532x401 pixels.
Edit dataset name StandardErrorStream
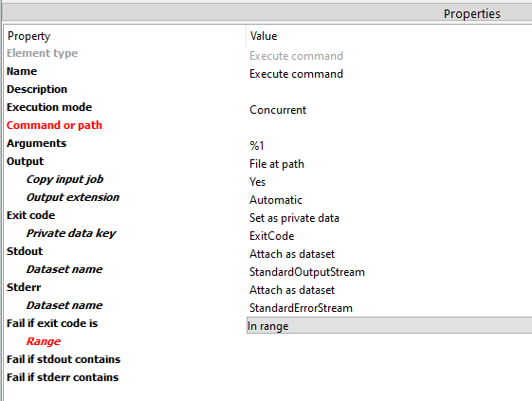(301, 308)
